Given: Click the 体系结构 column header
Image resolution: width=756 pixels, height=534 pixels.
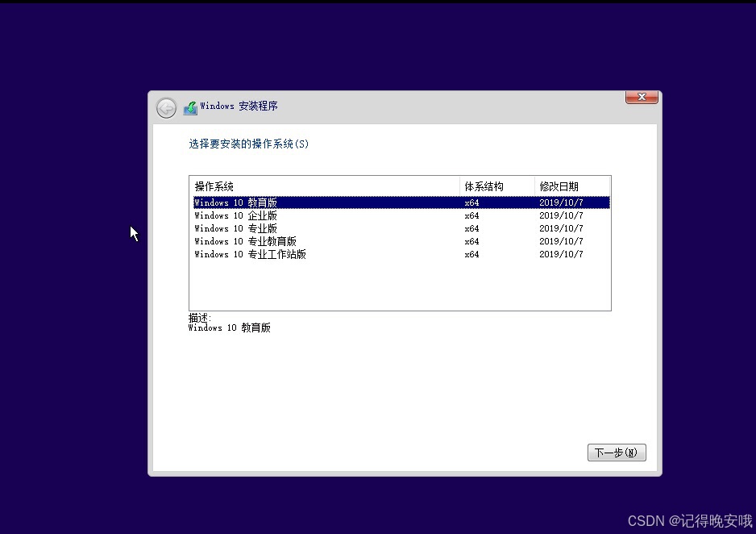Looking at the screenshot, I should click(497, 186).
